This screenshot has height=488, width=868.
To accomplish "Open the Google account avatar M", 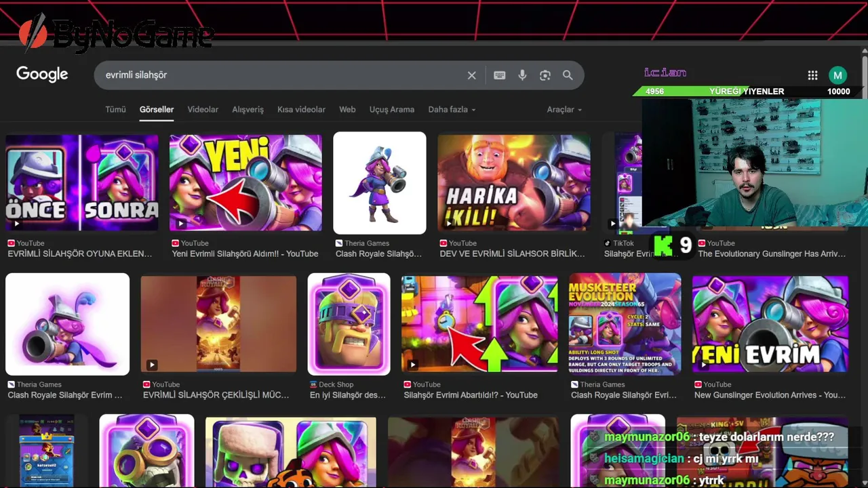I will [838, 75].
